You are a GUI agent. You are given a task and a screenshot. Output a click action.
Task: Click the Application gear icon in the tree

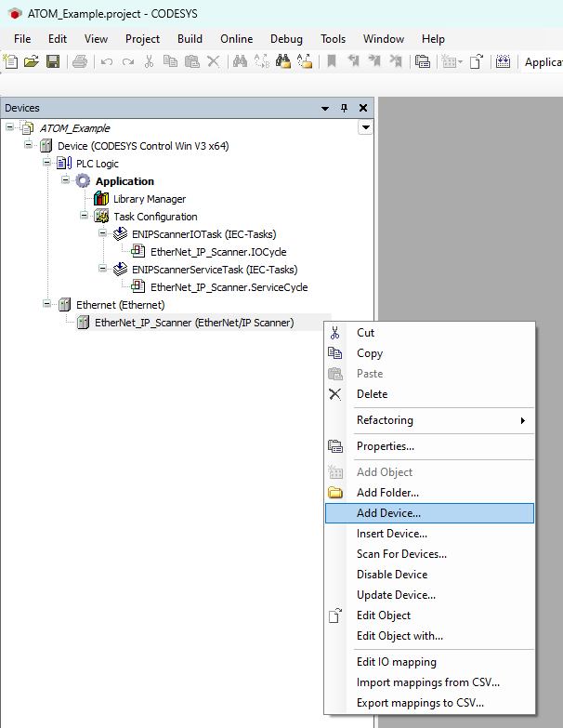[x=83, y=181]
